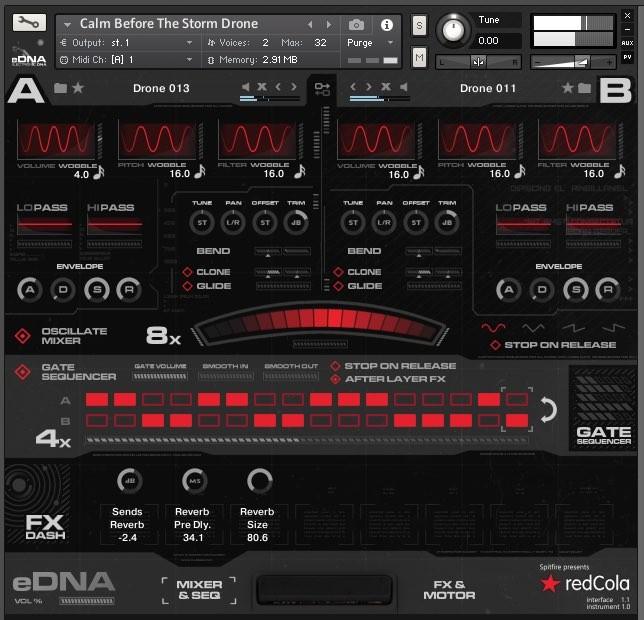Image resolution: width=644 pixels, height=620 pixels.
Task: Activate first step in gate row A
Action: pos(97,399)
